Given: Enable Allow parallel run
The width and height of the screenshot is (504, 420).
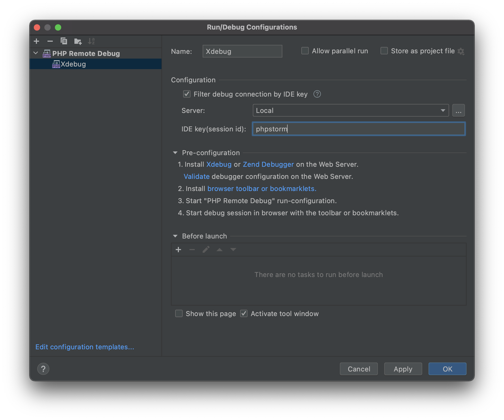Looking at the screenshot, I should (305, 51).
